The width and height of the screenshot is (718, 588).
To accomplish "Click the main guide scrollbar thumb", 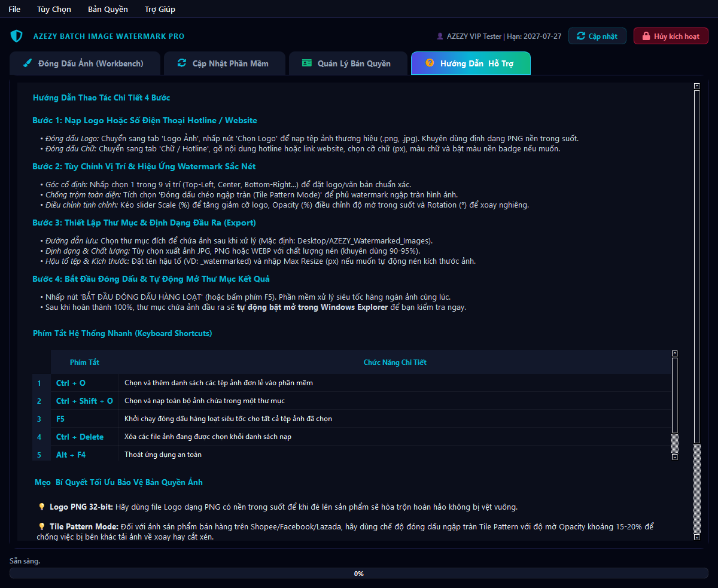I will [x=696, y=266].
